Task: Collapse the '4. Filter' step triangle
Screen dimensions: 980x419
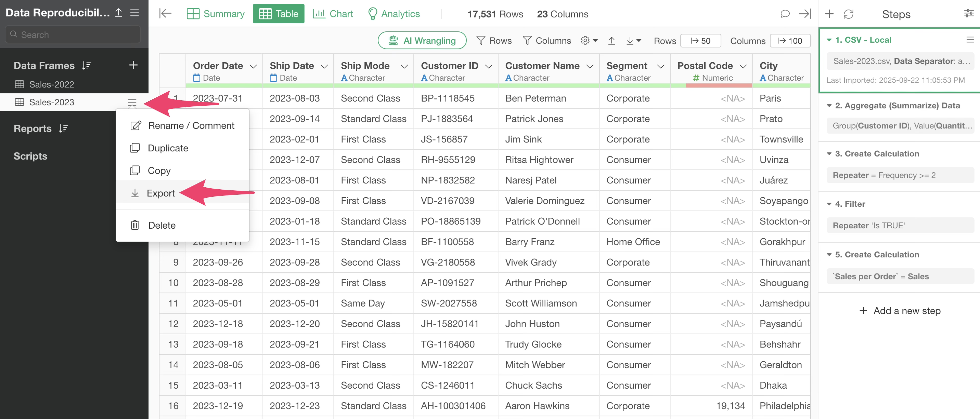Action: [829, 204]
